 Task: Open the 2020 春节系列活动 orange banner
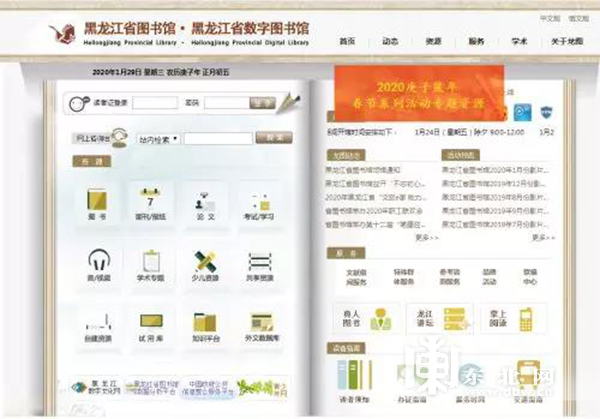tap(419, 94)
